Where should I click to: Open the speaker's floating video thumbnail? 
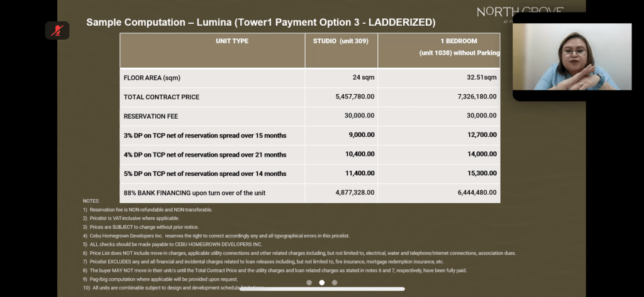572,58
